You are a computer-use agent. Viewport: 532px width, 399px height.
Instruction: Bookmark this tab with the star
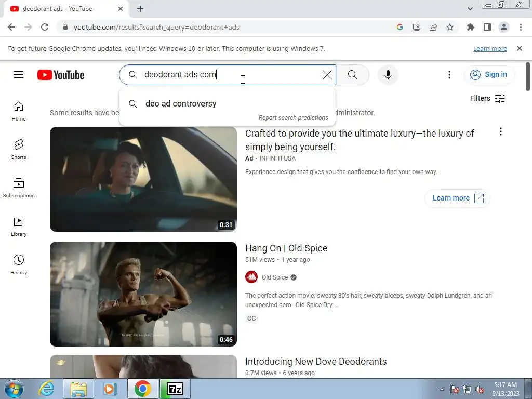(450, 27)
